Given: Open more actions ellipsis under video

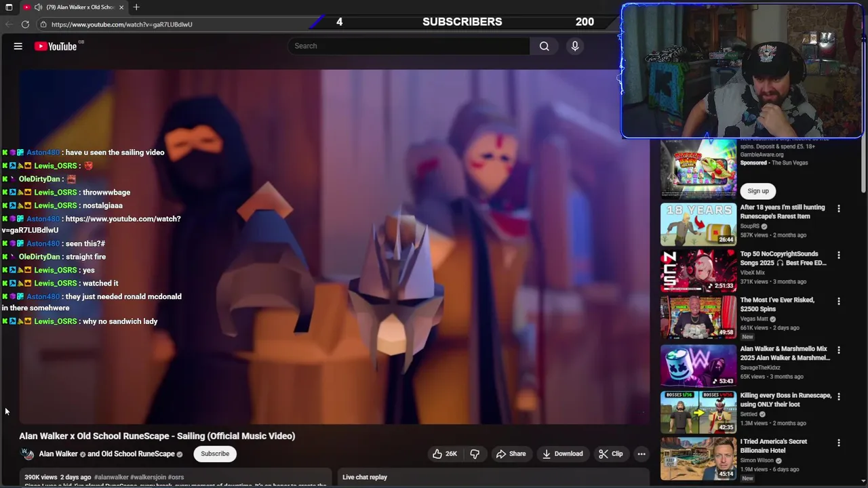Looking at the screenshot, I should [x=642, y=454].
